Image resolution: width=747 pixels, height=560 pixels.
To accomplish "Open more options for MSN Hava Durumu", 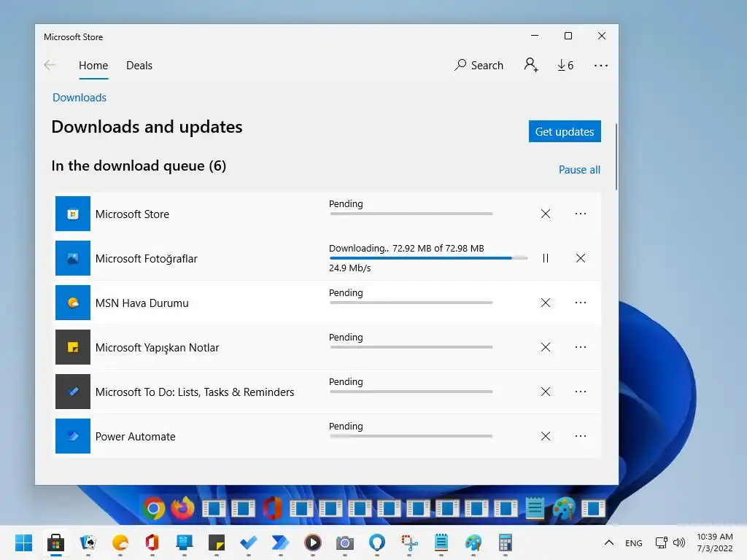I will (x=580, y=303).
